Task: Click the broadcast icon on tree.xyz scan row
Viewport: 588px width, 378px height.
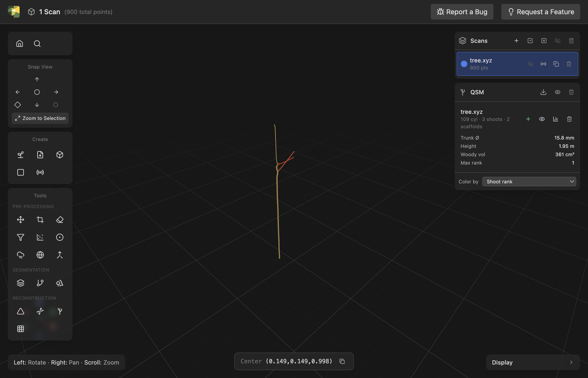Action: (x=544, y=64)
